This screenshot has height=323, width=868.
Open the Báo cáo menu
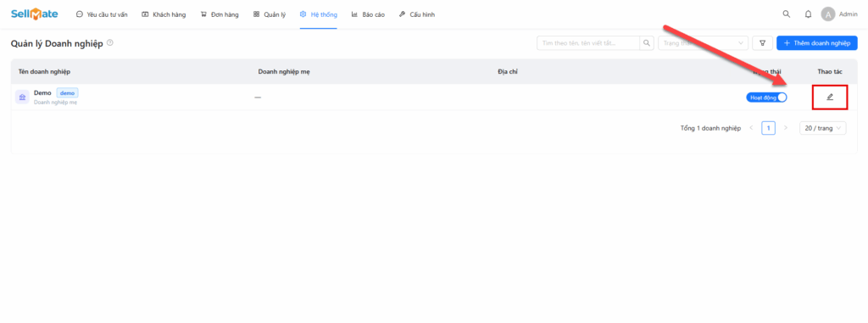tap(368, 14)
